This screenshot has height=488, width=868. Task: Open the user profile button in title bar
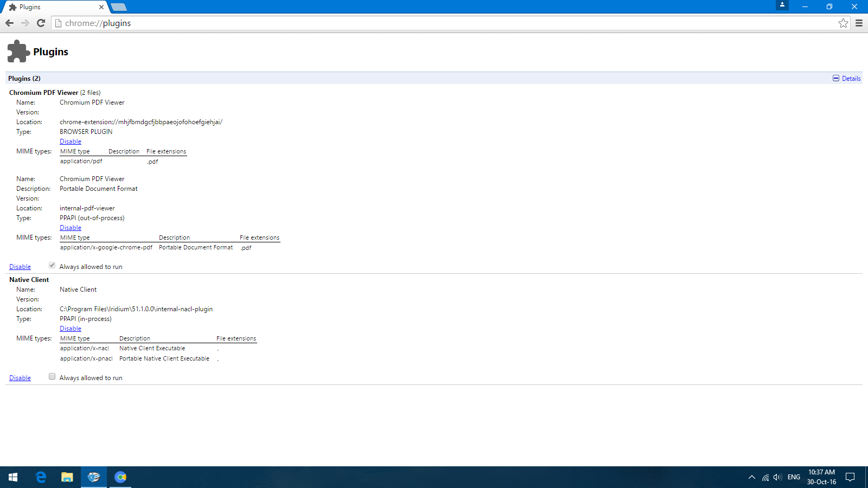point(782,5)
